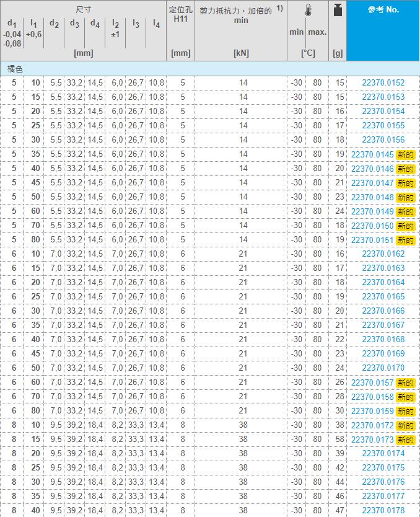Click the 新的 badge beside 22370.0157
Image resolution: width=420 pixels, height=517 pixels.
pyautogui.click(x=405, y=382)
